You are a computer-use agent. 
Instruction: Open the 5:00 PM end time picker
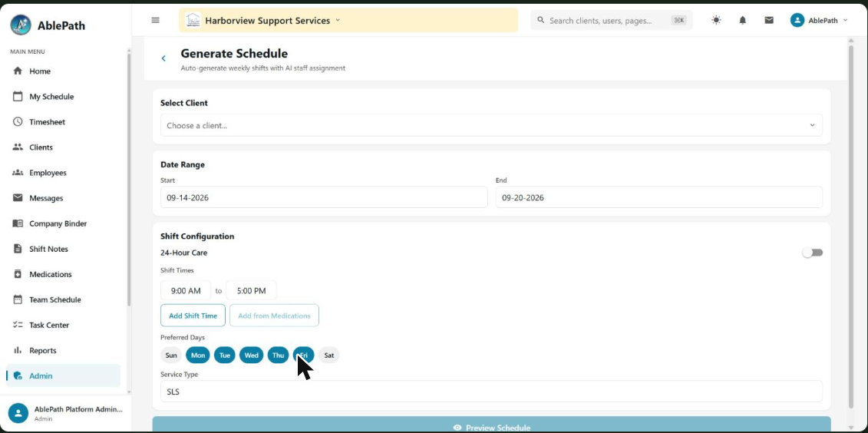point(251,291)
